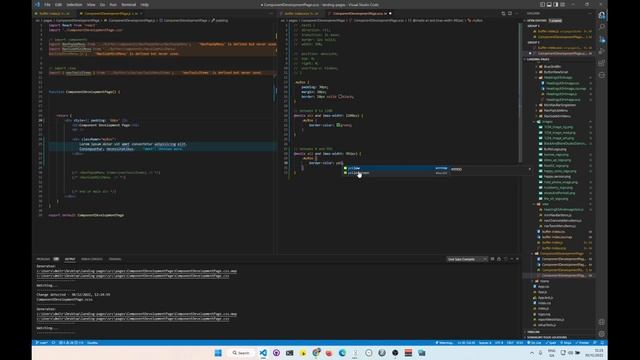Image resolution: width=640 pixels, height=360 pixels.
Task: Split the right editor group
Action: [x=510, y=13]
